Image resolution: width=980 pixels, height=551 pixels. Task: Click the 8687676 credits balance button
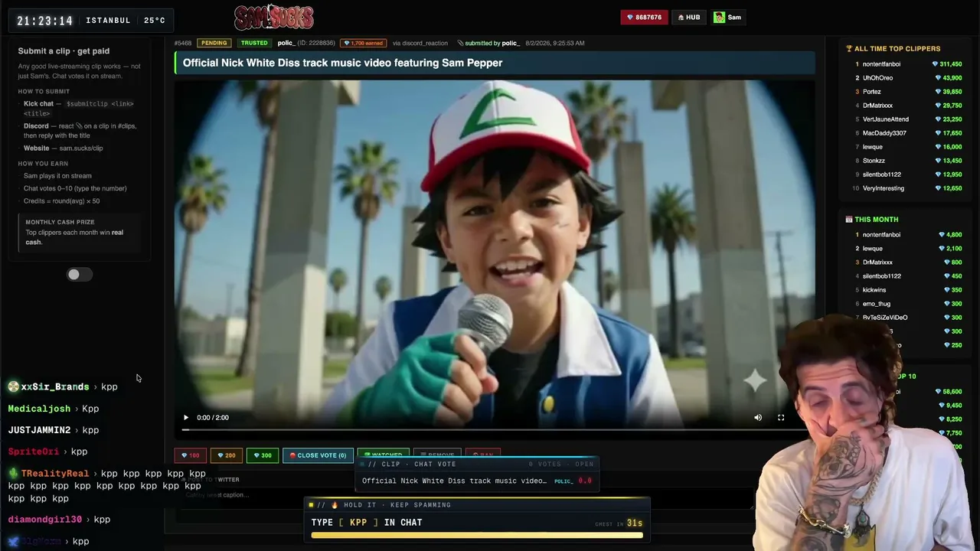pos(644,18)
